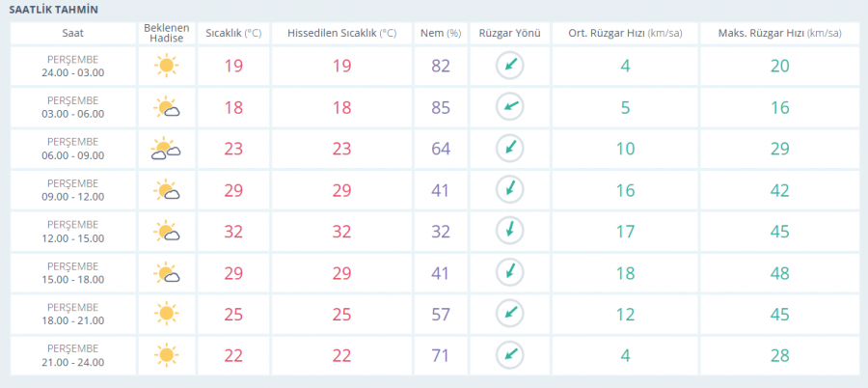Select the Perşembe 15.00 - 18.00 time cell
Image resolution: width=868 pixels, height=388 pixels.
[73, 273]
